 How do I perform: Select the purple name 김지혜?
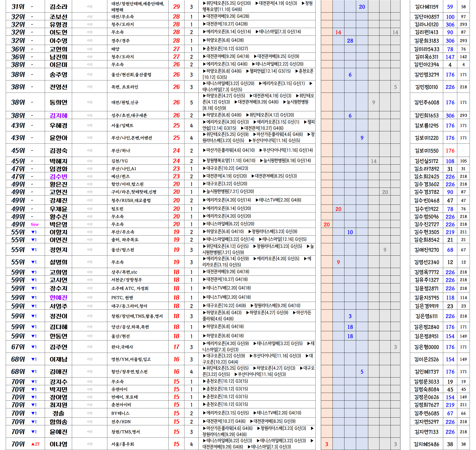(x=58, y=115)
